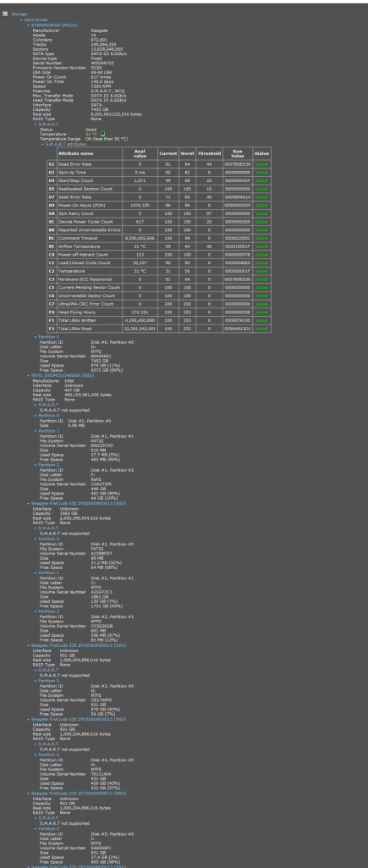
Task: Collapse S.M.A.R.T under the INTEL SSD
Action: click(x=36, y=405)
